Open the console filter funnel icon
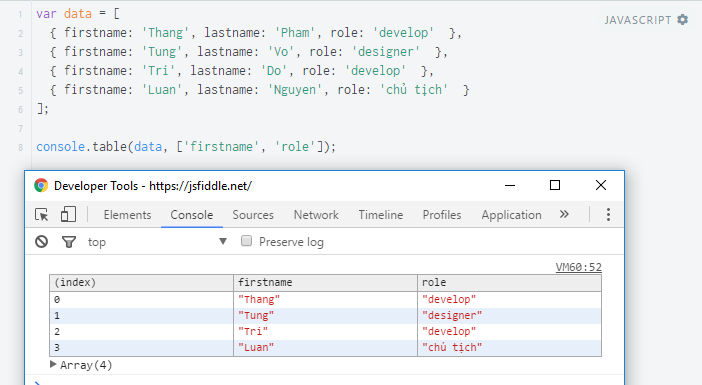702x385 pixels. [68, 242]
